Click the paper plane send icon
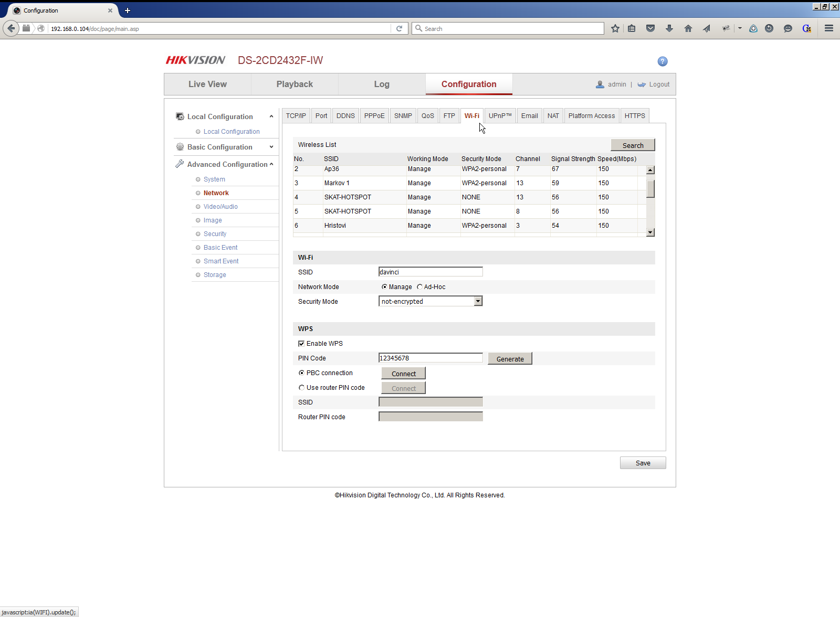The height and width of the screenshot is (617, 840). pos(707,28)
